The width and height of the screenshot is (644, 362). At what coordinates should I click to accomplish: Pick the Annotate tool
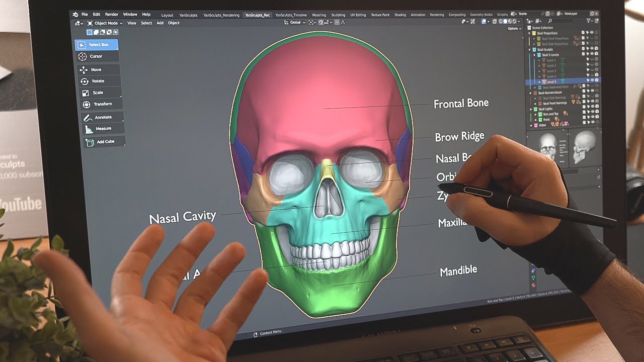[x=102, y=117]
